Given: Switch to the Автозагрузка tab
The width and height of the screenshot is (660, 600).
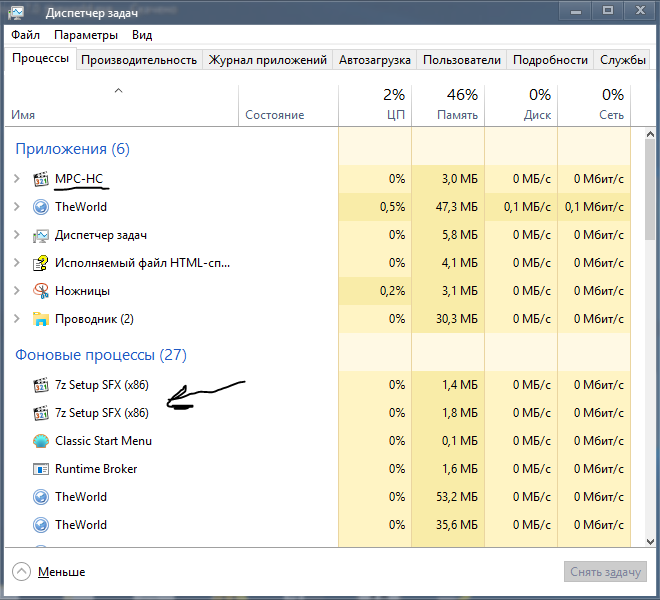Looking at the screenshot, I should pyautogui.click(x=375, y=60).
